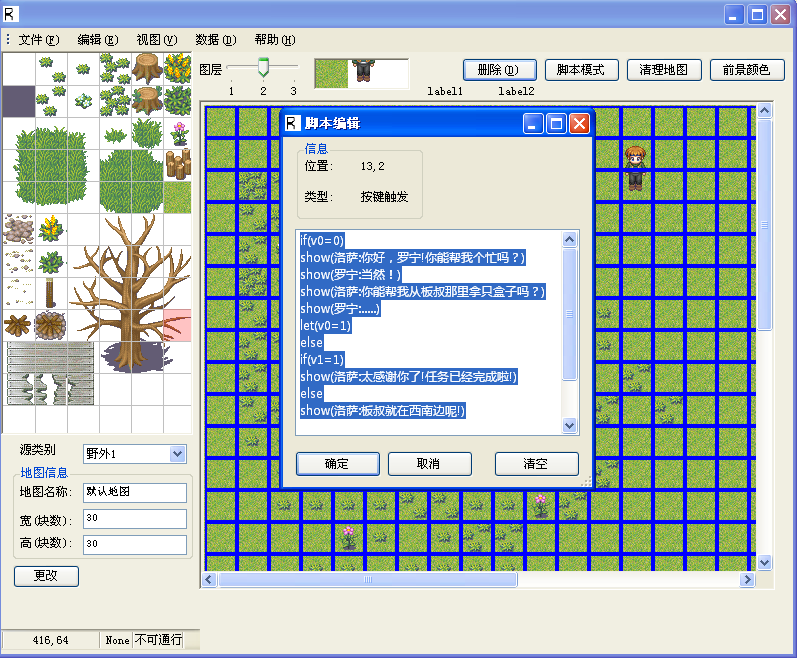
Task: Click the layer slider handle
Action: (x=263, y=67)
